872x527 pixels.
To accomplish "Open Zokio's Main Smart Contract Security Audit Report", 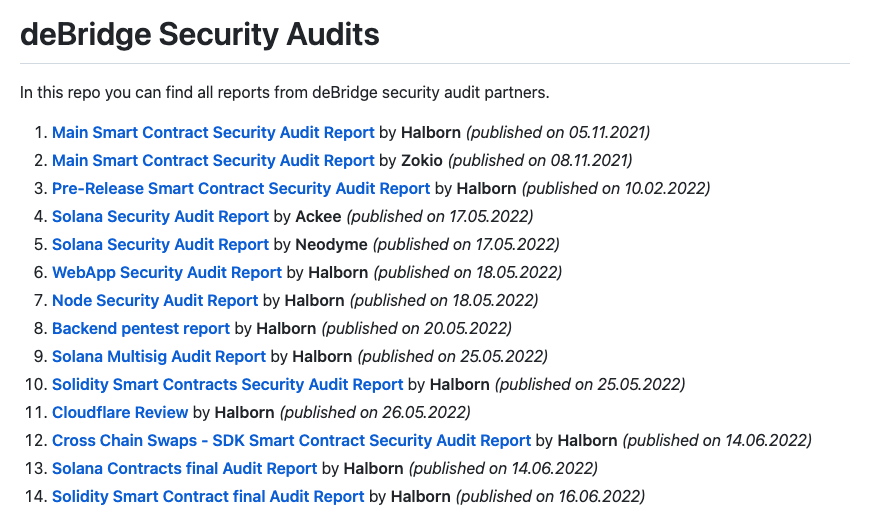I will pos(213,160).
